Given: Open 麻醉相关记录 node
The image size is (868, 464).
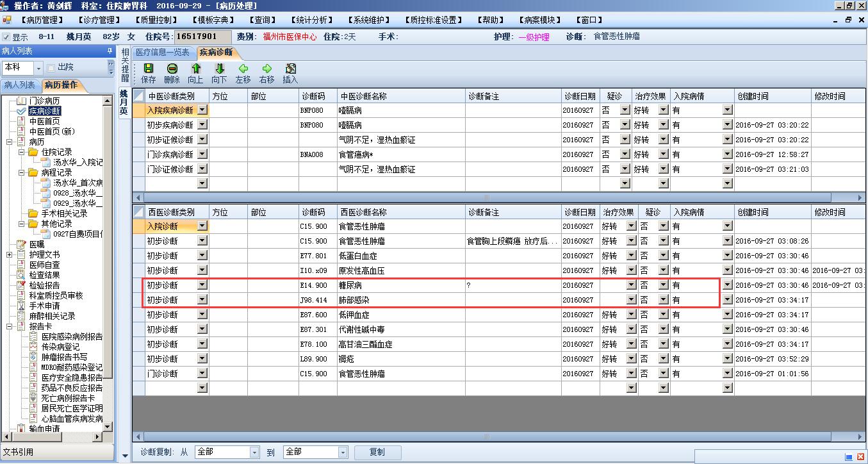Looking at the screenshot, I should click(x=52, y=316).
